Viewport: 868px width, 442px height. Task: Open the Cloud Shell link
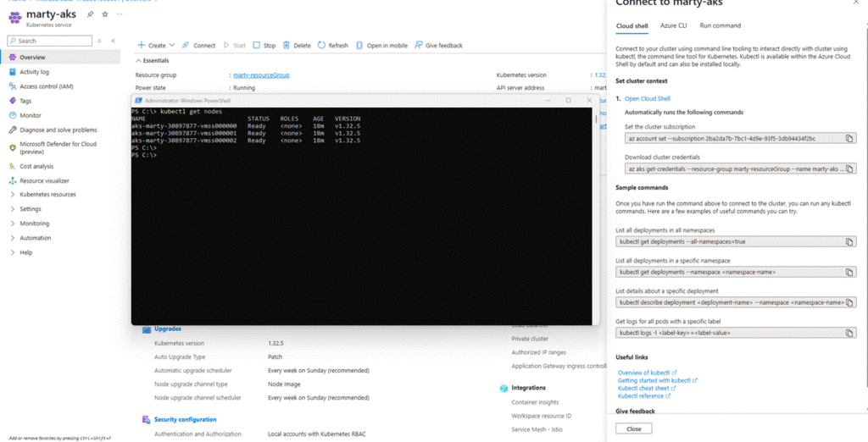coord(647,99)
